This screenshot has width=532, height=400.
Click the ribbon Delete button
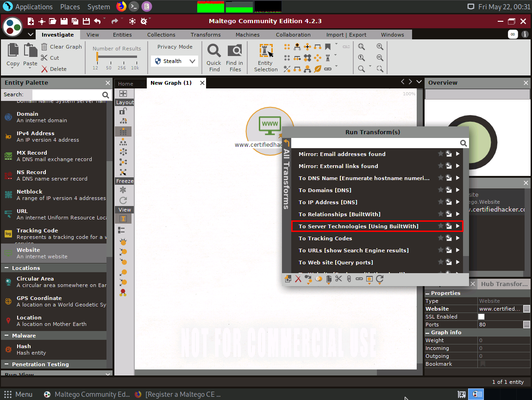[x=54, y=69]
